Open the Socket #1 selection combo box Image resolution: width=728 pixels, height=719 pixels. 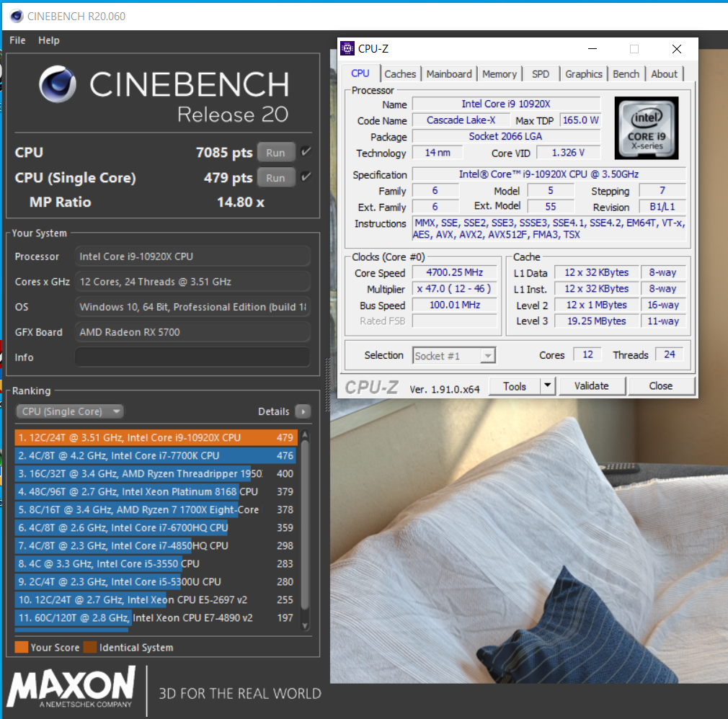click(x=454, y=356)
